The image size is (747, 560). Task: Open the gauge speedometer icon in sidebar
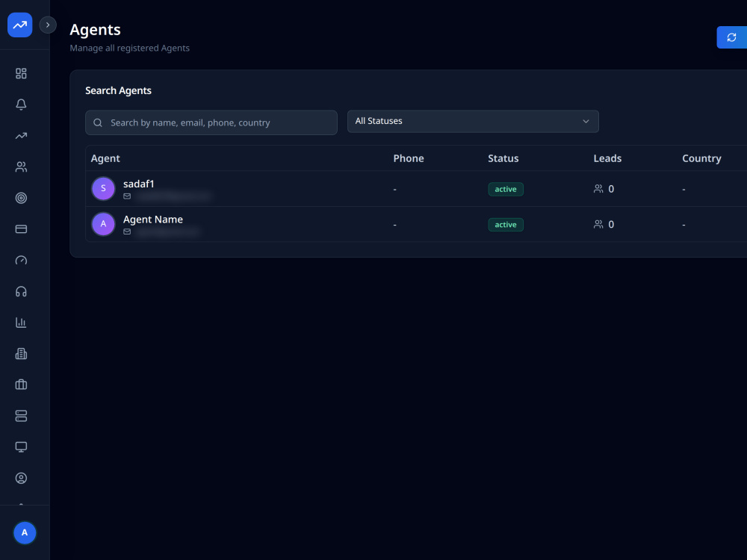pyautogui.click(x=21, y=260)
